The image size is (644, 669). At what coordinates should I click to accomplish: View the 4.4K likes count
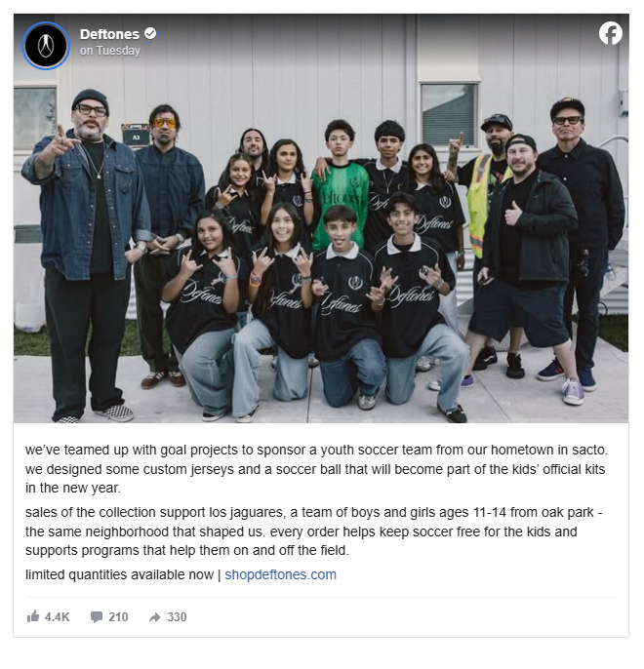[58, 617]
